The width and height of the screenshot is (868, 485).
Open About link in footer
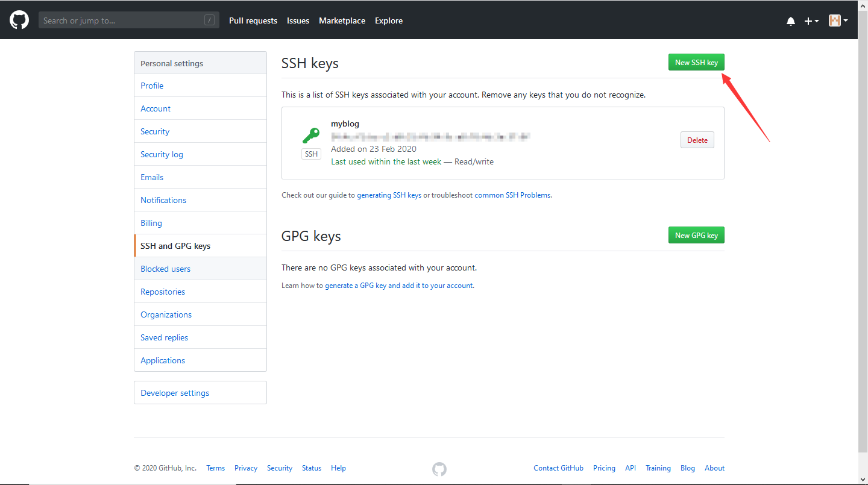tap(715, 468)
